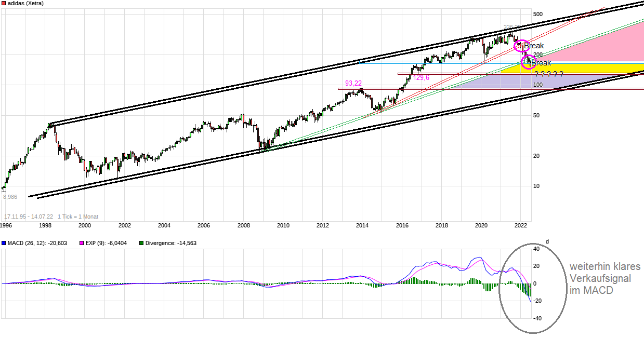Viewport: 644px width, 338px height.
Task: Click the upper 'Break' annotation near 200
Action: [534, 46]
